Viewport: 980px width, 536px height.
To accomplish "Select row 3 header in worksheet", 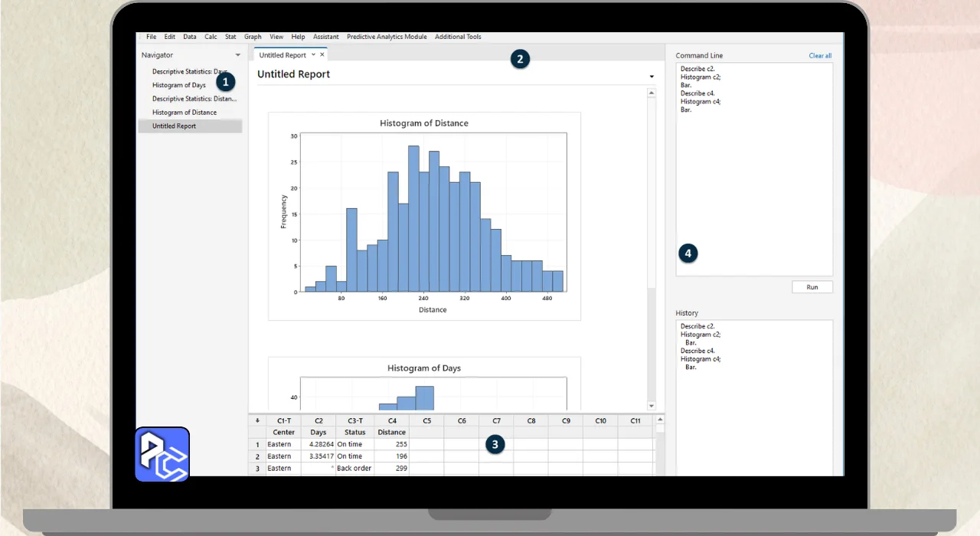I will [257, 469].
